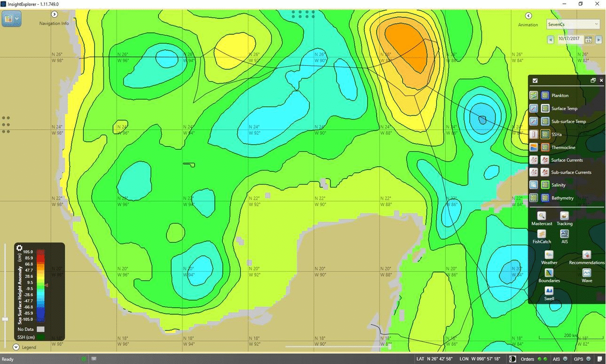Toggle the Bathymetry contour layer icon
This screenshot has height=364, width=606.
click(545, 198)
